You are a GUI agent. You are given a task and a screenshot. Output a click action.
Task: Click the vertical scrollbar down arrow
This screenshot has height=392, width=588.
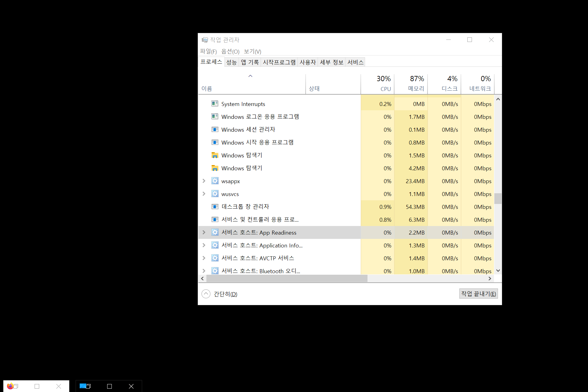point(498,270)
